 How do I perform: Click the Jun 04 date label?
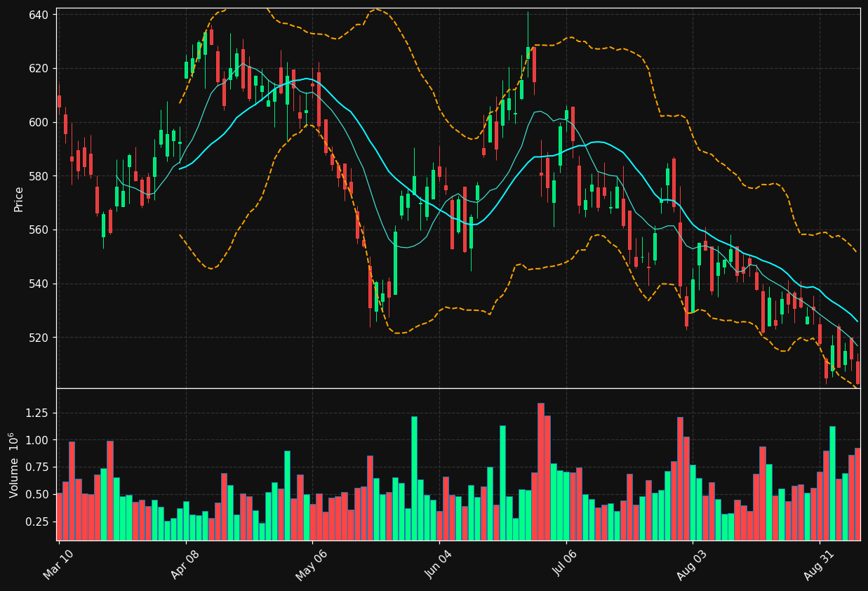pyautogui.click(x=439, y=564)
